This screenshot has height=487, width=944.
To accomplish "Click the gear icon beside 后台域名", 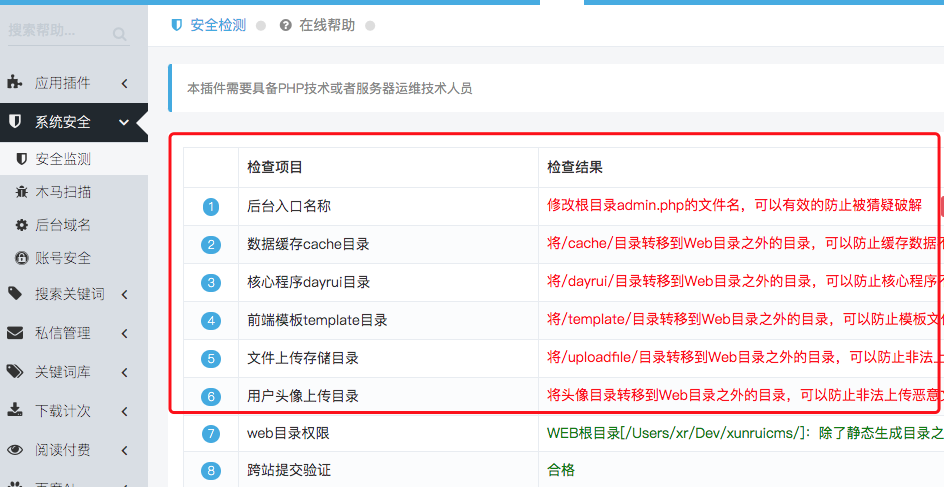I will coord(22,225).
